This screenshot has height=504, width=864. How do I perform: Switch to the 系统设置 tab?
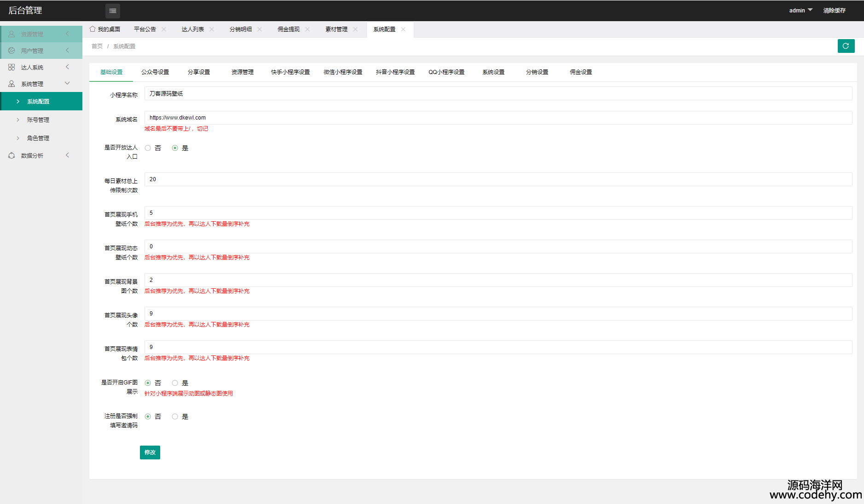coord(493,72)
